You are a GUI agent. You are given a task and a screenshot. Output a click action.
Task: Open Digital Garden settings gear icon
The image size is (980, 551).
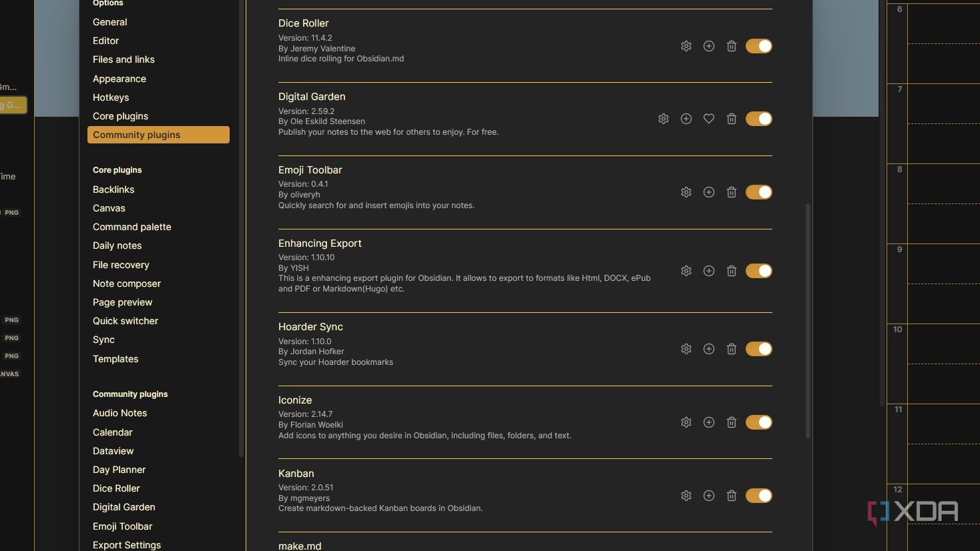pos(663,119)
